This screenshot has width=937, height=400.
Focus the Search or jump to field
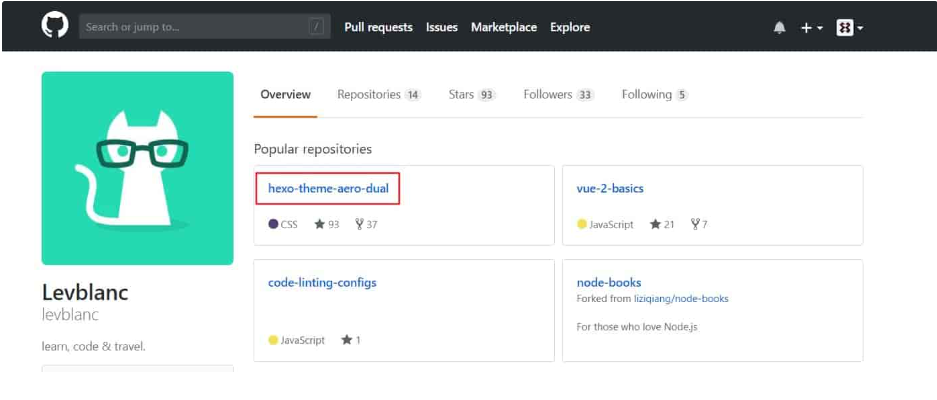tap(204, 27)
